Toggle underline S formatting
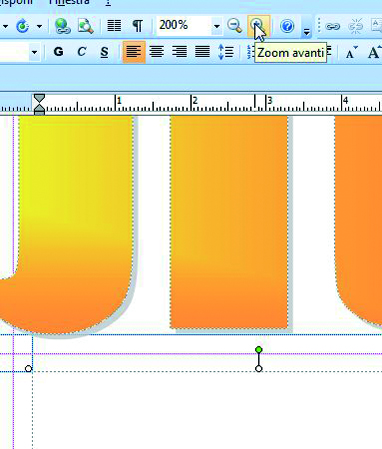Screen dimensions: 382x449 104,52
